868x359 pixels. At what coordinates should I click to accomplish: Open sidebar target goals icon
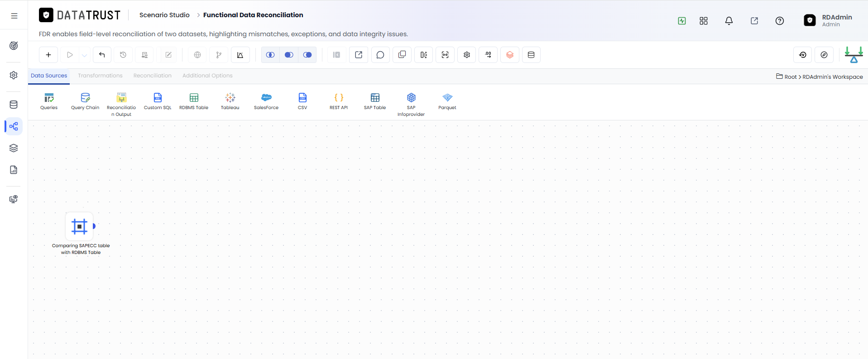click(14, 46)
